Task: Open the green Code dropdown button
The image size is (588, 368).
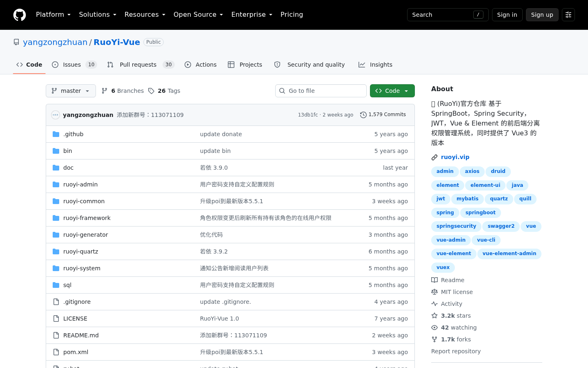Action: 392,91
